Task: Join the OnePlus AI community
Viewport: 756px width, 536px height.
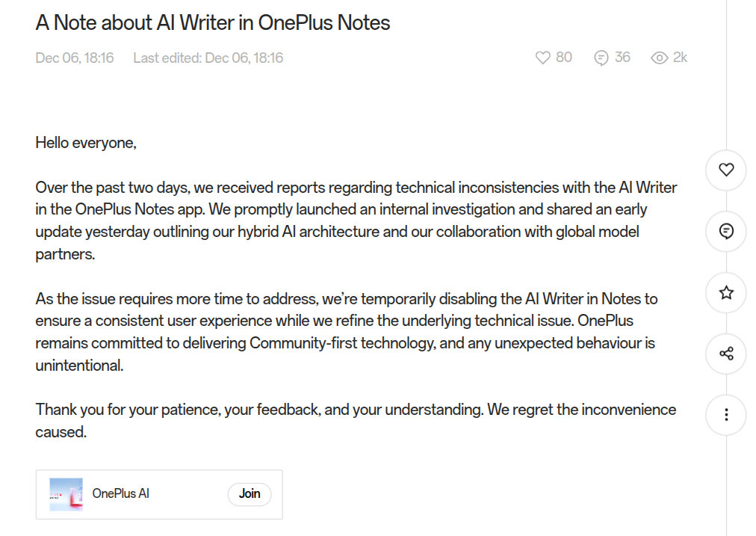Action: tap(249, 494)
